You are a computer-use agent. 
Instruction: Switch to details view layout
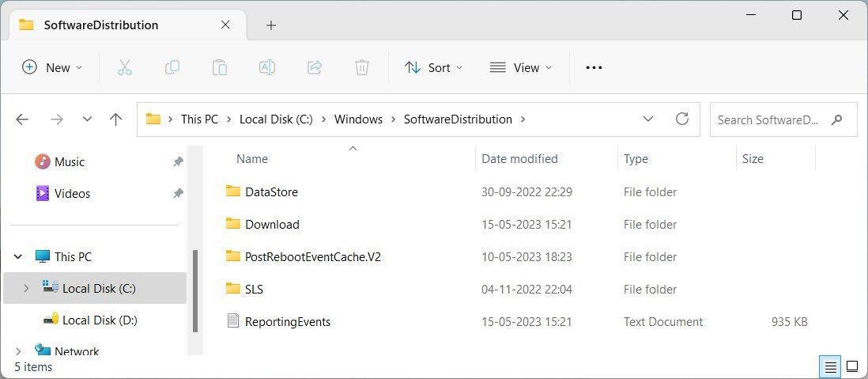tap(830, 366)
